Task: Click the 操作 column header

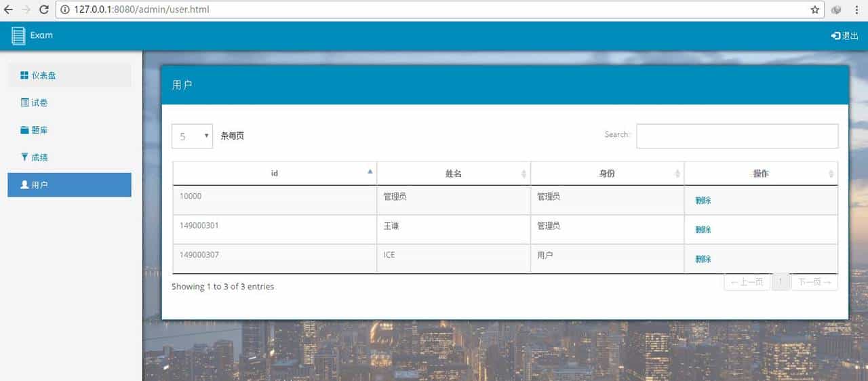Action: pyautogui.click(x=761, y=174)
